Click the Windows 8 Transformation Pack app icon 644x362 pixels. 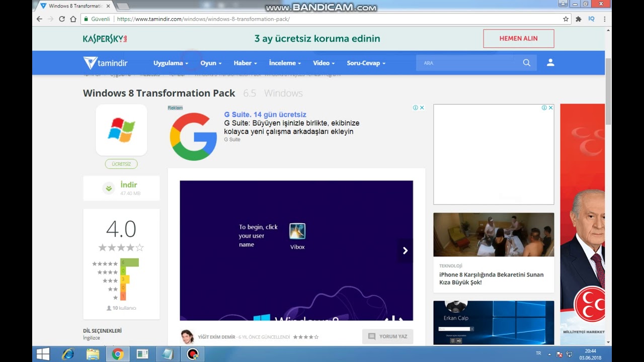tap(121, 130)
